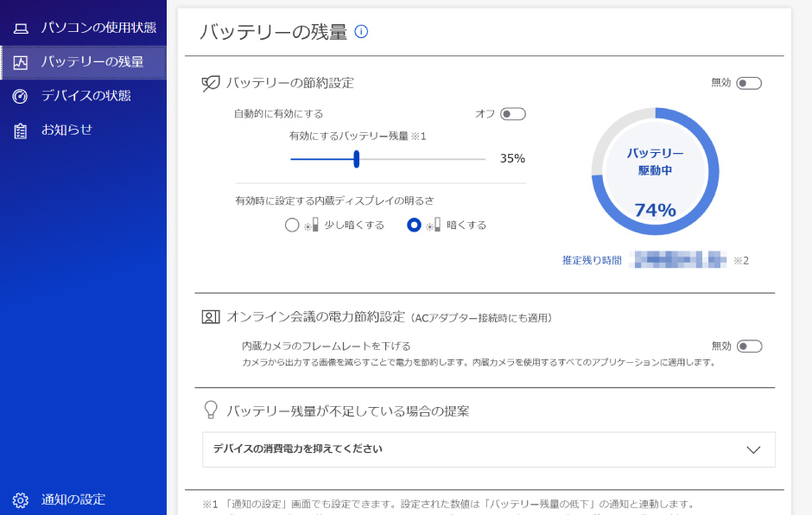Click the lightbulb icon beside 提案 heading
The width and height of the screenshot is (812, 515).
click(210, 410)
